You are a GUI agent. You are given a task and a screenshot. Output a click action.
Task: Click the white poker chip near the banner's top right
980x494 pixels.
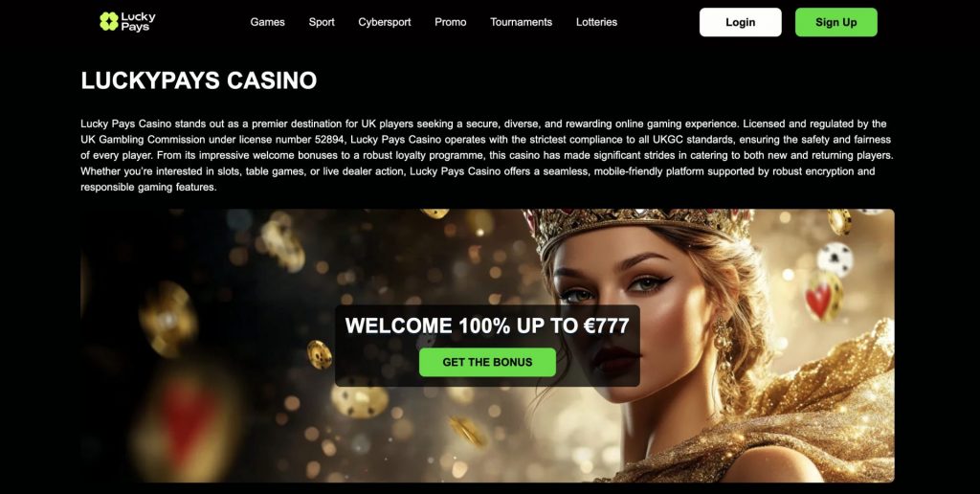(835, 258)
